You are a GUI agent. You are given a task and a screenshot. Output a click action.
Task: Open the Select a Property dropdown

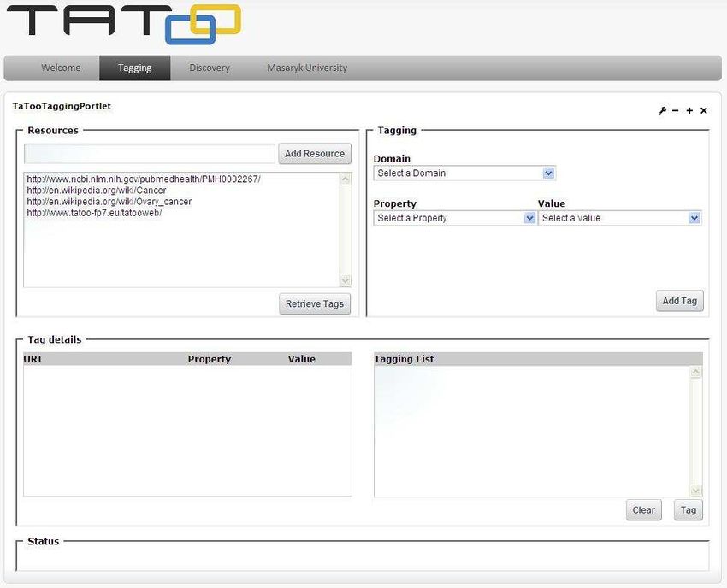tap(454, 218)
